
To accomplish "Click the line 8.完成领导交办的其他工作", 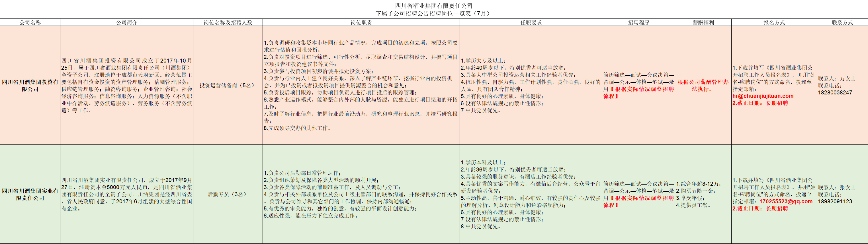I will click(298, 128).
